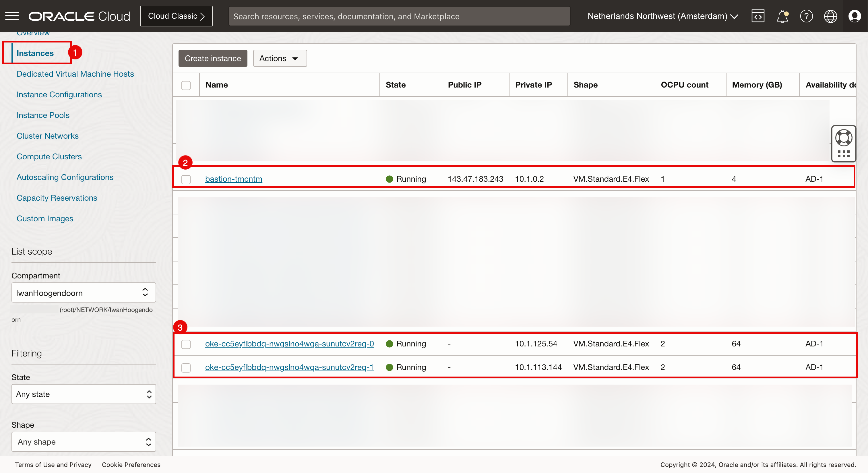The height and width of the screenshot is (473, 868).
Task: Open the Cloud Shell developer tools icon
Action: 758,16
